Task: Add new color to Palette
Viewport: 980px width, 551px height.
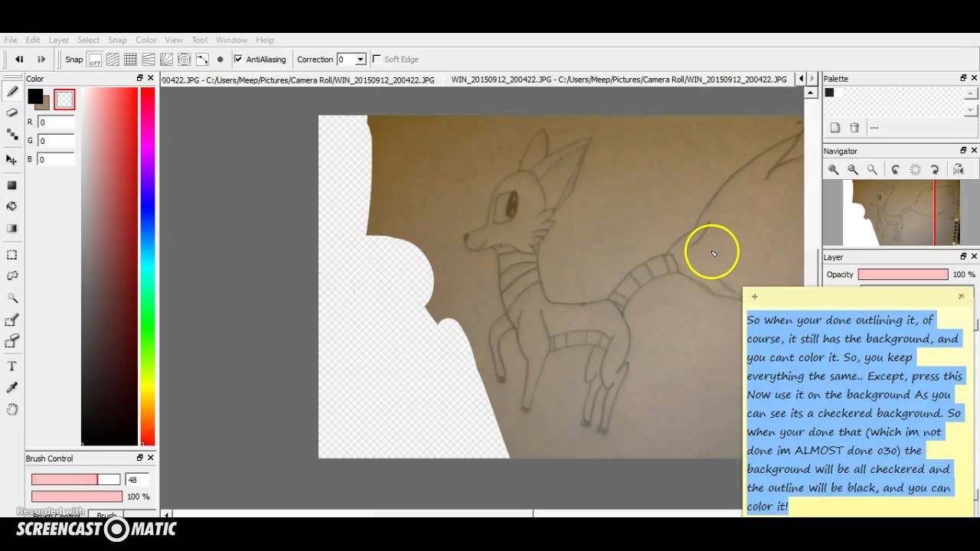Action: [x=835, y=128]
